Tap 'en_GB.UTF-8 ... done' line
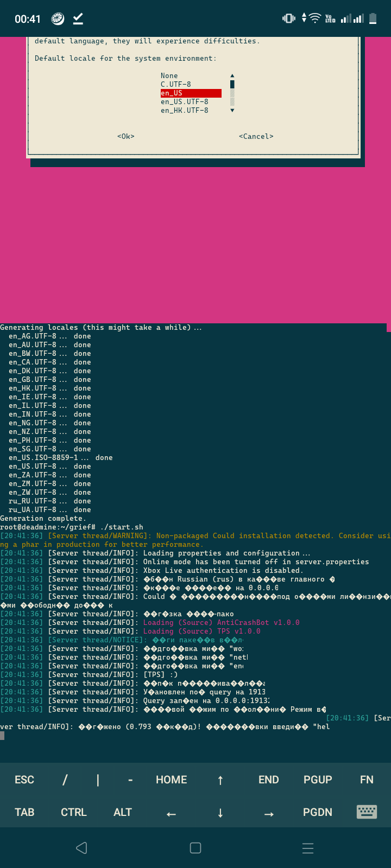This screenshot has height=868, width=391. click(x=50, y=380)
